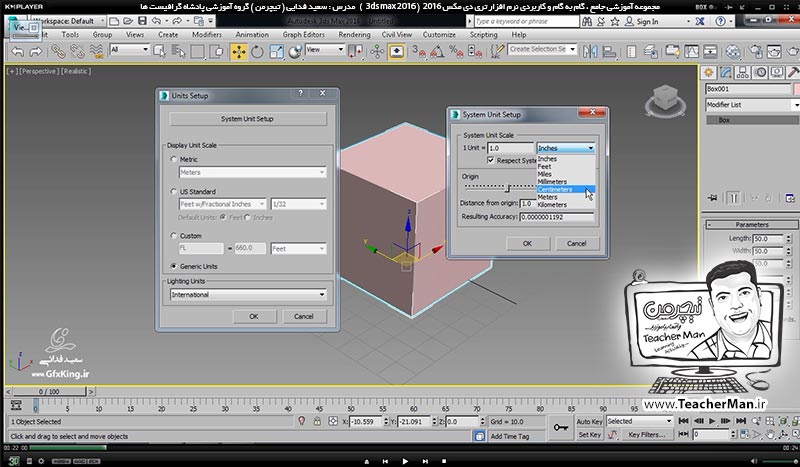
Task: Open the Graph Editors menu
Action: (x=304, y=35)
